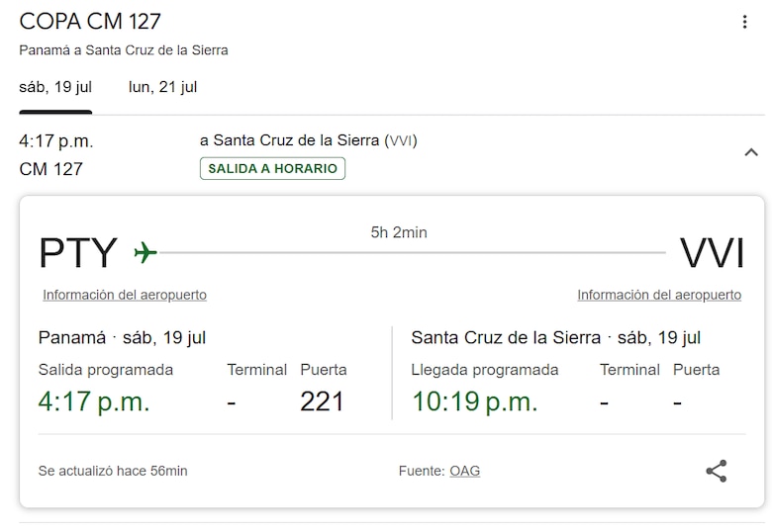This screenshot has width=772, height=532.
Task: Click the VVI airport code
Action: click(712, 253)
